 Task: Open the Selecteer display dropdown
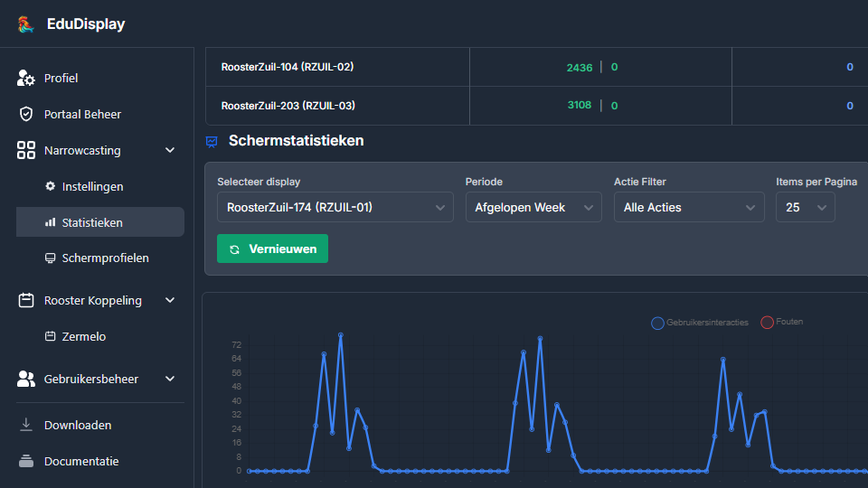pos(335,208)
